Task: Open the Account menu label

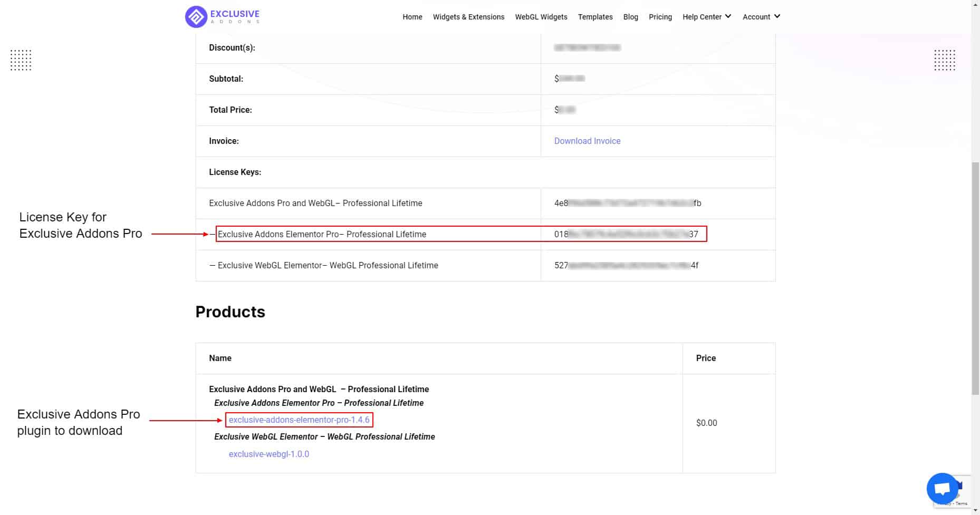Action: pos(756,17)
